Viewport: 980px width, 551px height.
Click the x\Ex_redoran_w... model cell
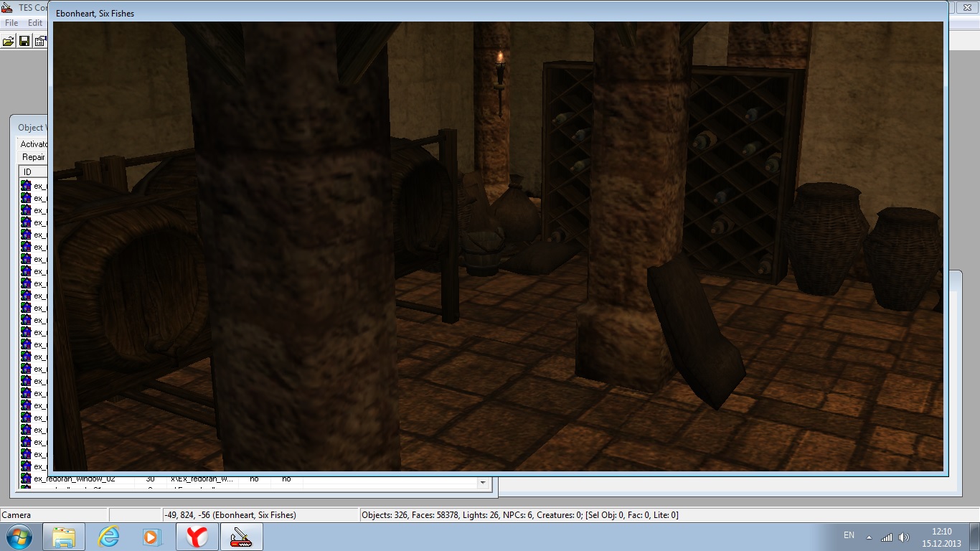[x=204, y=479]
